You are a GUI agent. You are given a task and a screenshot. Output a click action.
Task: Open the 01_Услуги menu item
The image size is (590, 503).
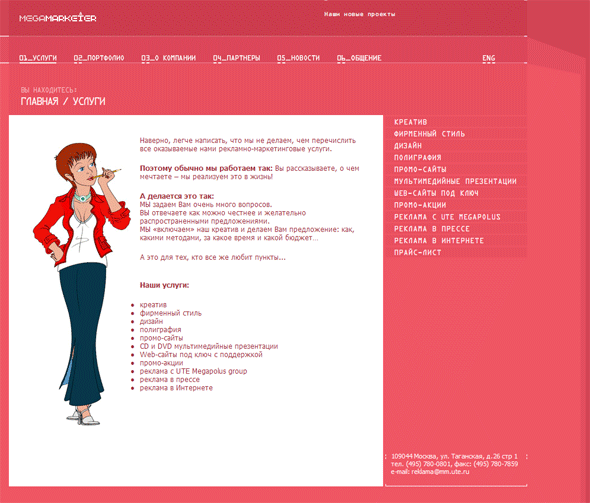[x=38, y=58]
